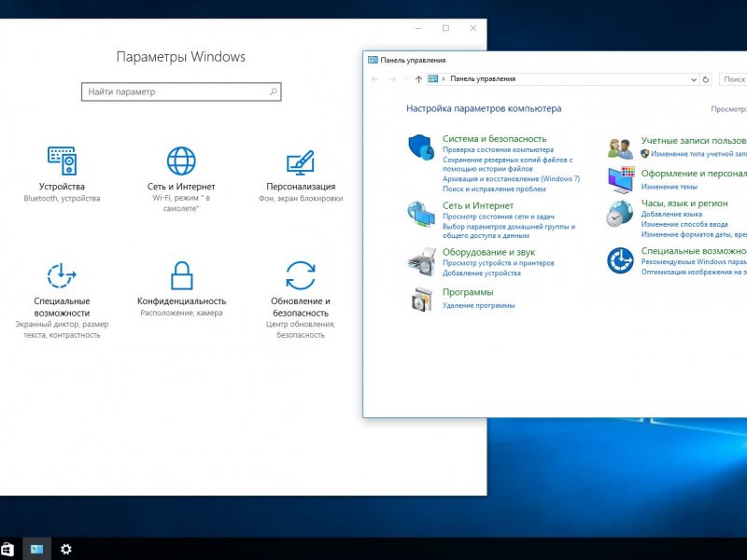
Task: Go up one level with the Up arrow
Action: (x=418, y=79)
